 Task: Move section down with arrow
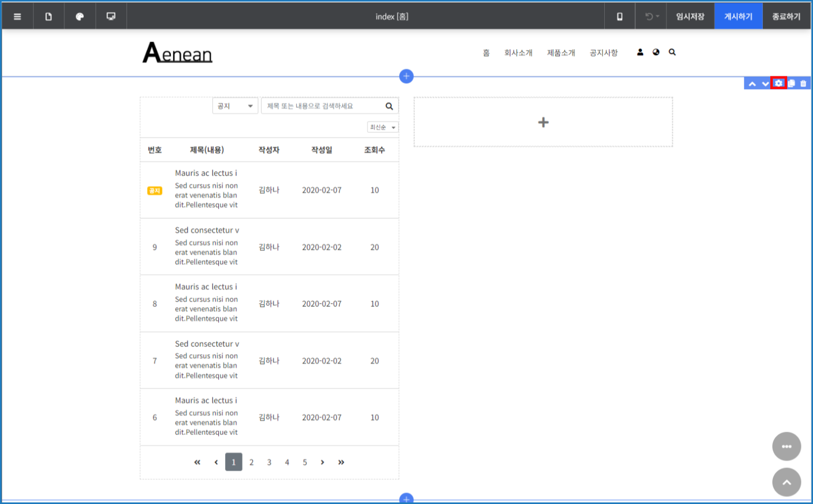(x=765, y=84)
